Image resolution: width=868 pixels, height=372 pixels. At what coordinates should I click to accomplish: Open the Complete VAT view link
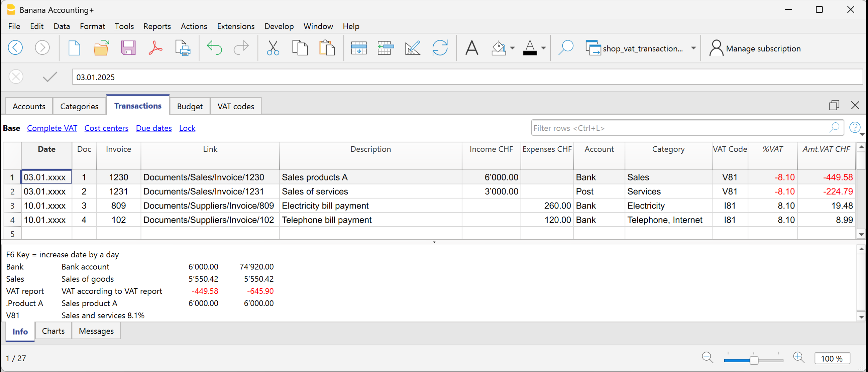(x=52, y=128)
